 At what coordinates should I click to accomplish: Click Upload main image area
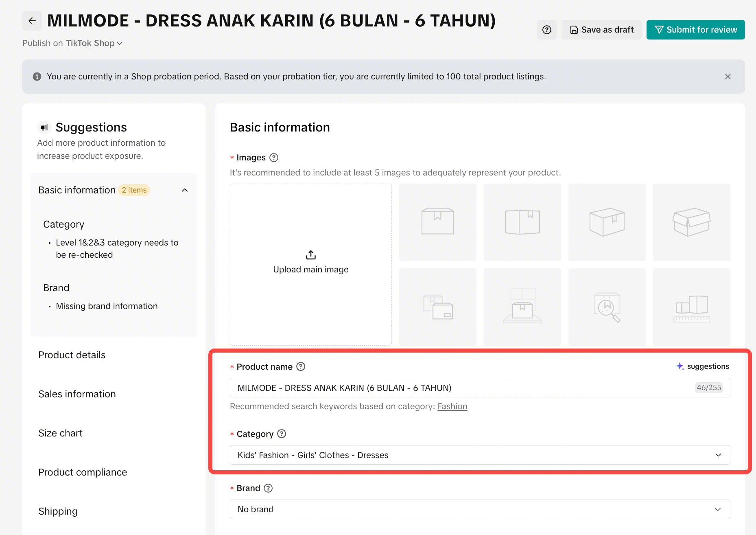tap(311, 265)
